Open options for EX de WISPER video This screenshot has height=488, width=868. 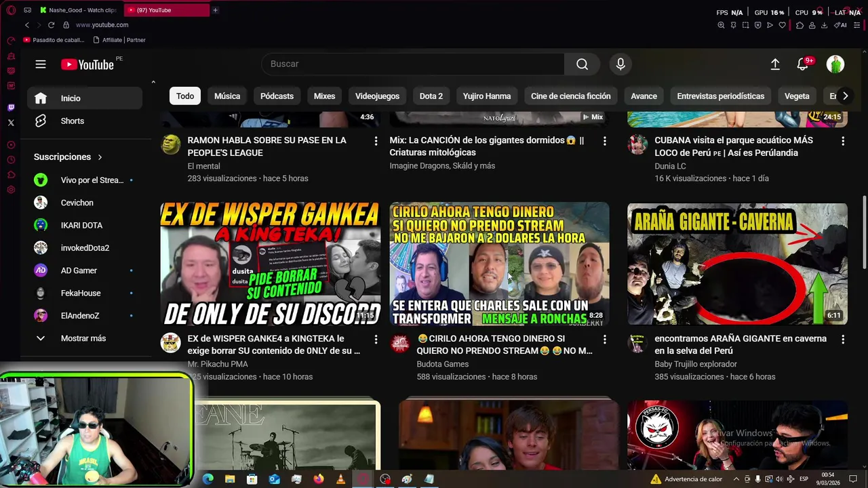[x=376, y=339]
